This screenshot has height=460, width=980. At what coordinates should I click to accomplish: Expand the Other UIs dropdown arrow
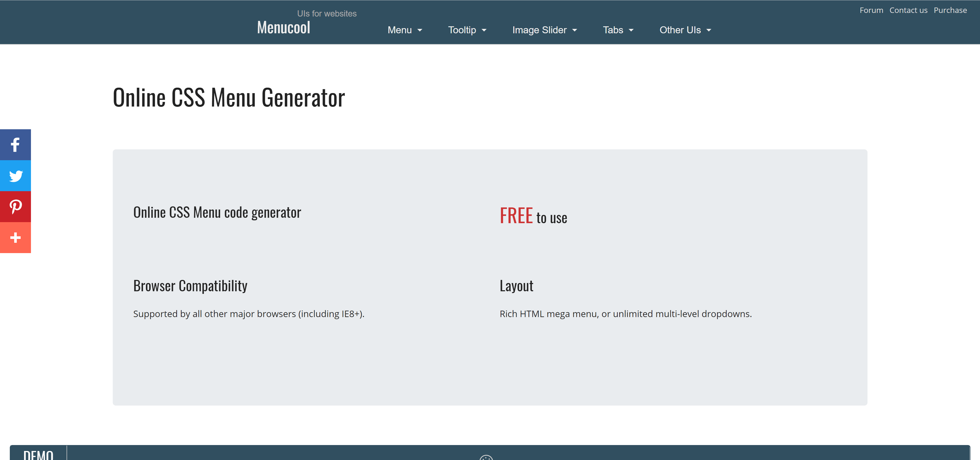tap(709, 30)
